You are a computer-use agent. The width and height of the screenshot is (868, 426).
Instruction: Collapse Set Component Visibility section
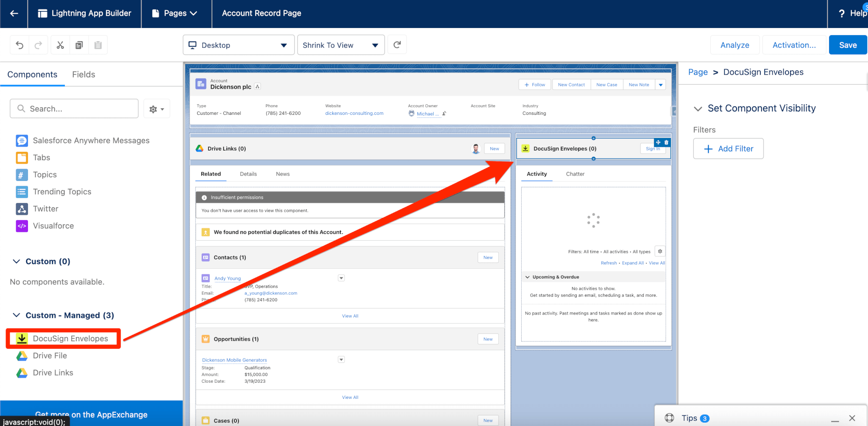(x=698, y=109)
